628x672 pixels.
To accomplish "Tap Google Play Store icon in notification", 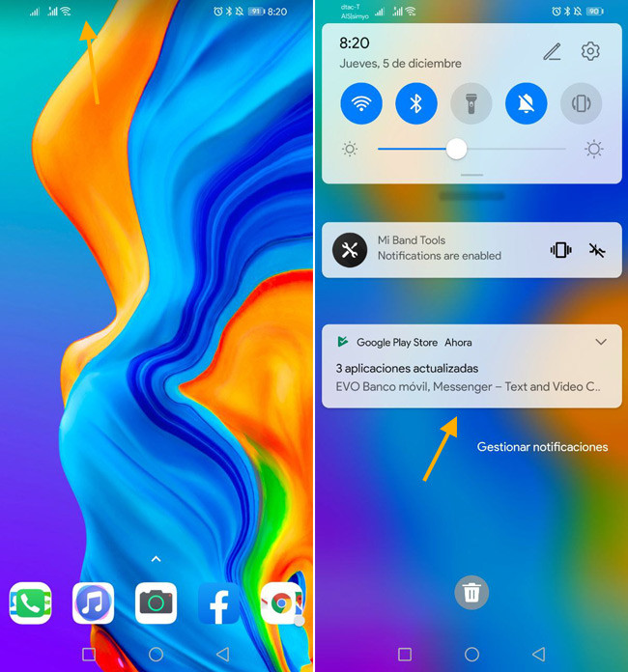I will pyautogui.click(x=343, y=342).
